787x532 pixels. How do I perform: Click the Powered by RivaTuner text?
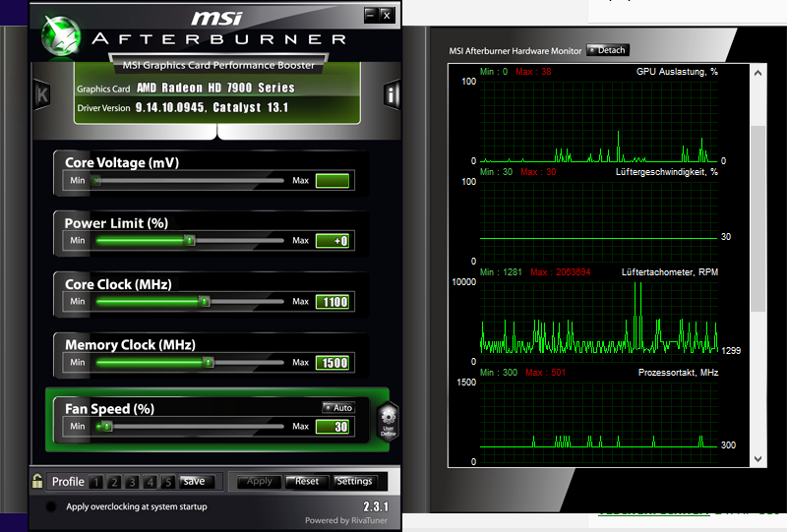click(x=346, y=520)
